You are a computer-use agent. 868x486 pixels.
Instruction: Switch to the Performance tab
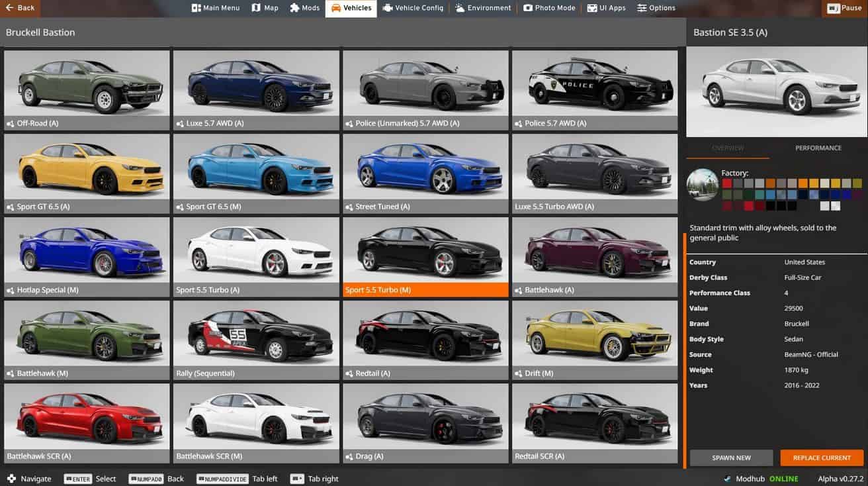(x=818, y=148)
